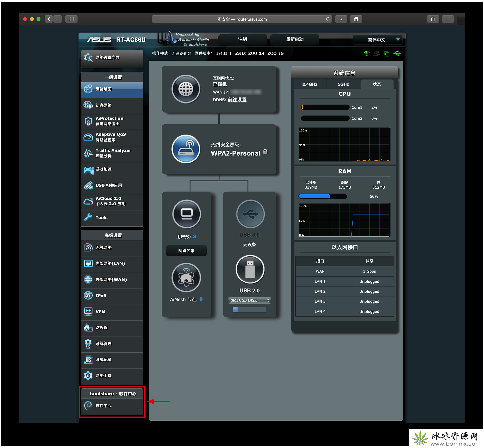The width and height of the screenshot is (484, 448).
Task: Reload the page in Safari
Action: tap(328, 19)
